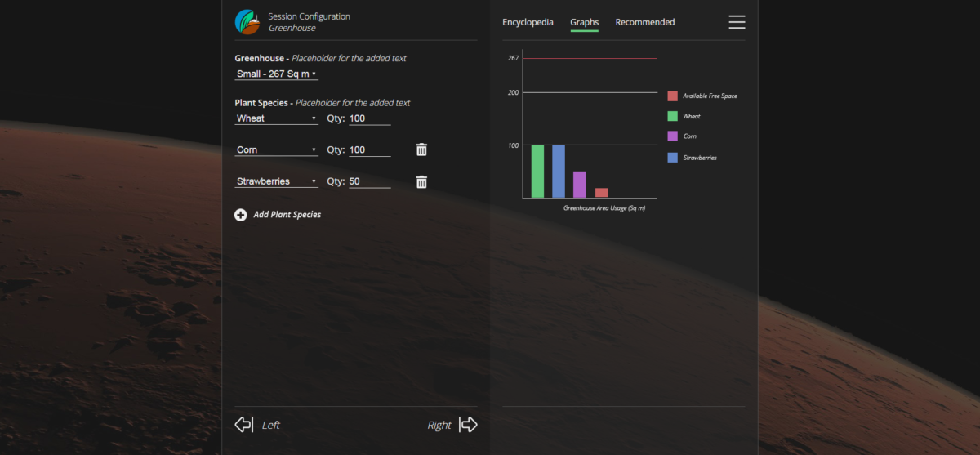The height and width of the screenshot is (455, 980).
Task: Click the right arrow navigation icon
Action: (x=468, y=425)
